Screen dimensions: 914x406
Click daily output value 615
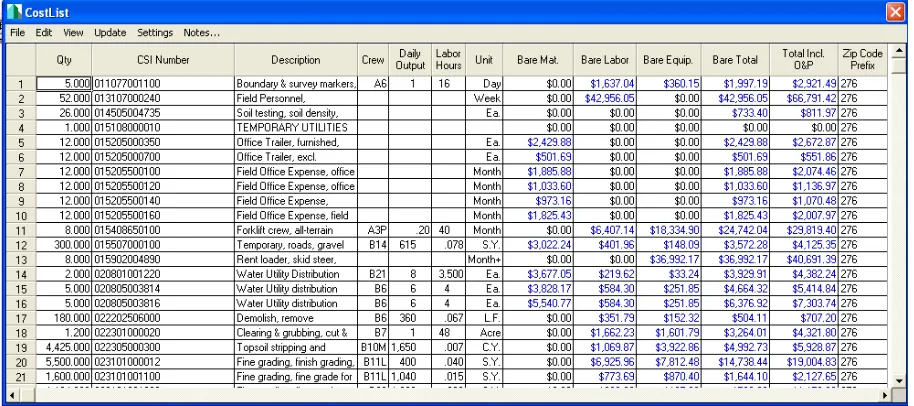coord(410,245)
